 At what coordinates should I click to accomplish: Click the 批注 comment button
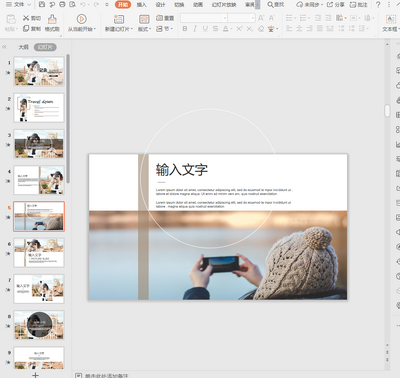point(358,4)
